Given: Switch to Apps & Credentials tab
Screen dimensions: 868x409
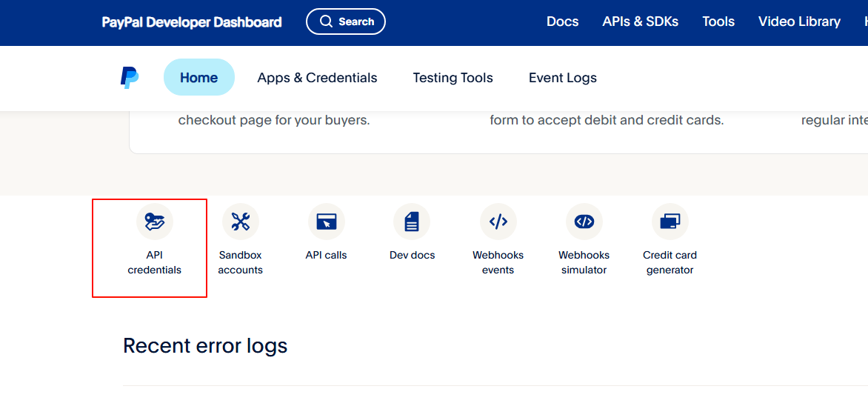Looking at the screenshot, I should 317,78.
